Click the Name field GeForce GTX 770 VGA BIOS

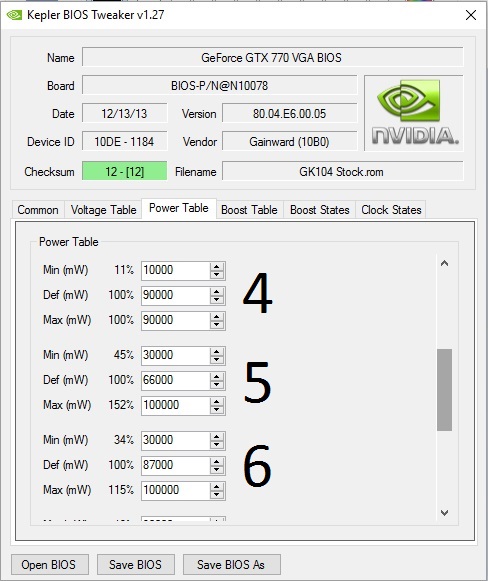point(272,58)
